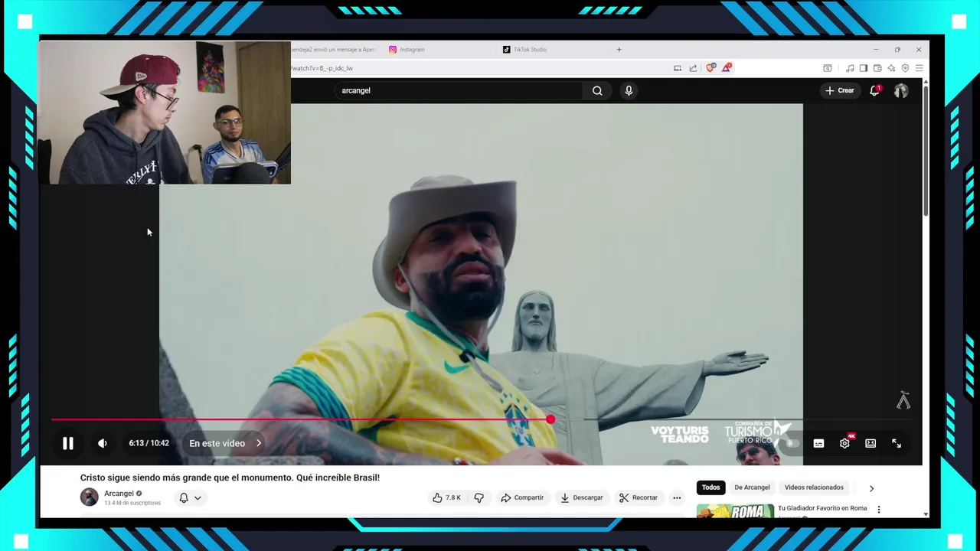Open the Leo AI sparkle icon
Viewport: 980px width, 551px height.
[x=891, y=68]
